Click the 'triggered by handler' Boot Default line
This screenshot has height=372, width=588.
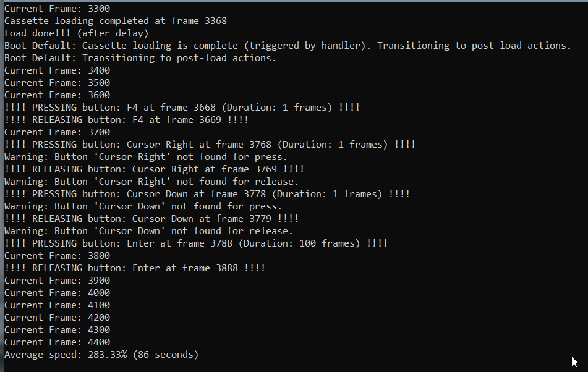pos(288,46)
